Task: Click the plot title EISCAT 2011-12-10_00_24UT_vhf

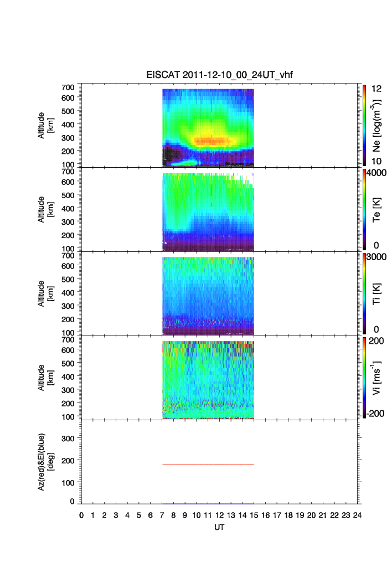Action: click(219, 75)
